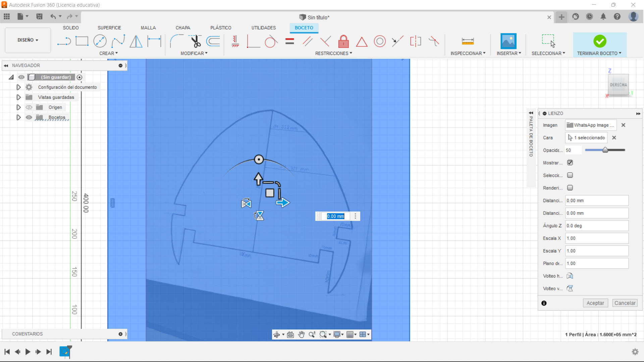This screenshot has width=644, height=362.
Task: Switch to the MALLA tab
Action: pyautogui.click(x=148, y=28)
